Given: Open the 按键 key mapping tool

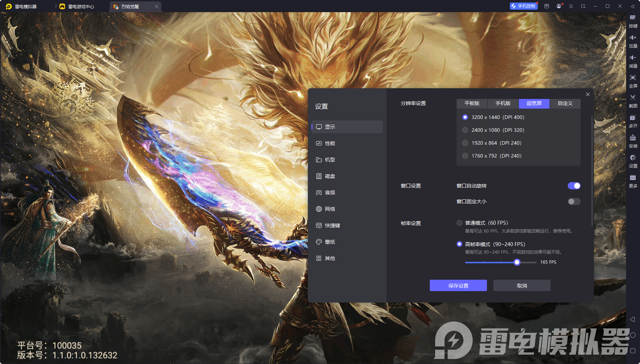Looking at the screenshot, I should (x=633, y=21).
